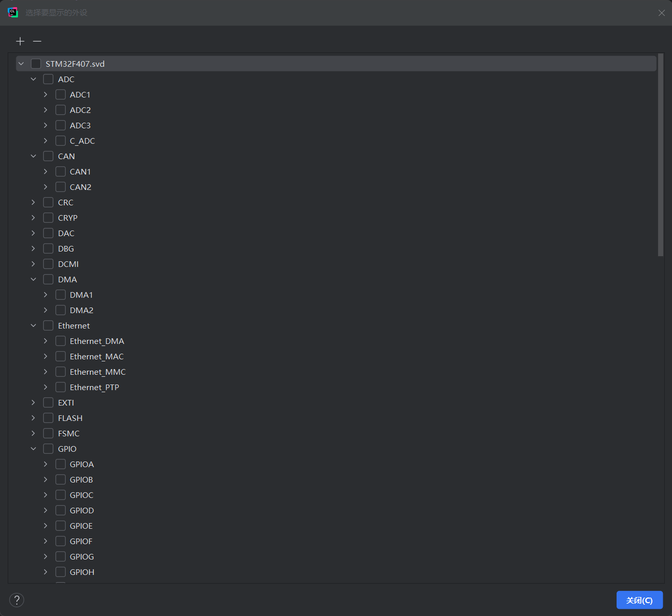
Task: Select the GPIOF row label
Action: point(81,541)
